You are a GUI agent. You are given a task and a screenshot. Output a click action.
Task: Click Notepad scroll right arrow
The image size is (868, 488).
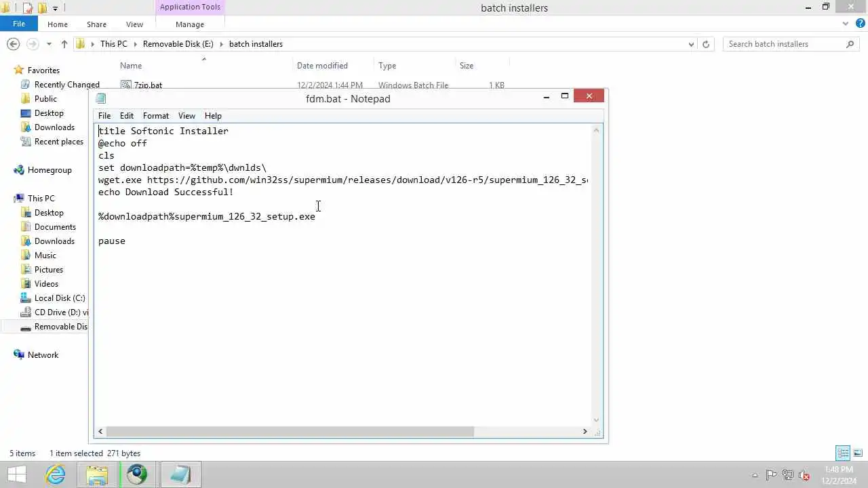585,431
